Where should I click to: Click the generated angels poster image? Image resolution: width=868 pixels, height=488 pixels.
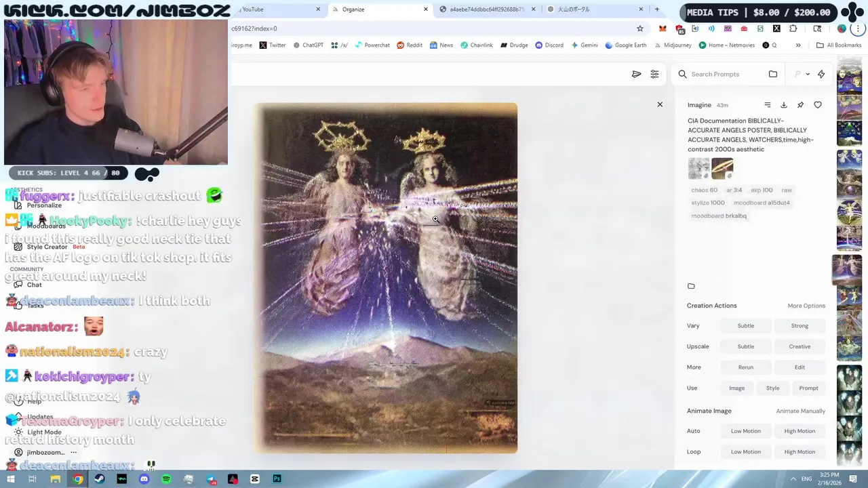[x=387, y=278]
